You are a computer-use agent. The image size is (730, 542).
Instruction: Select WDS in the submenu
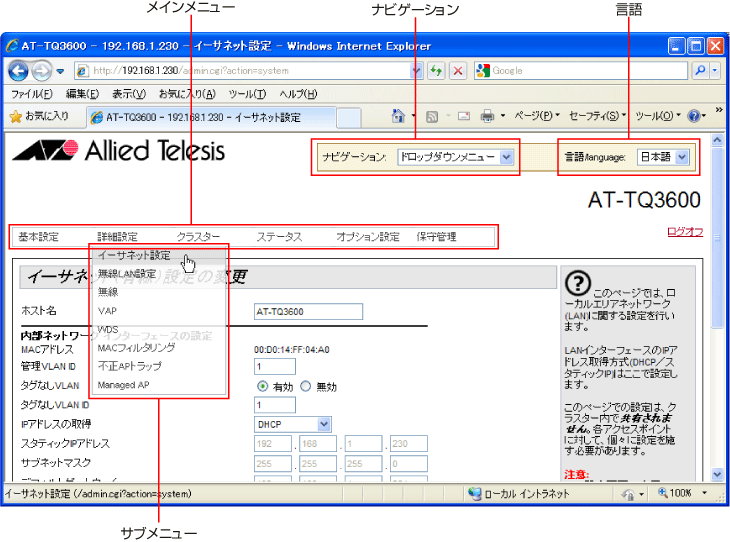tap(159, 329)
